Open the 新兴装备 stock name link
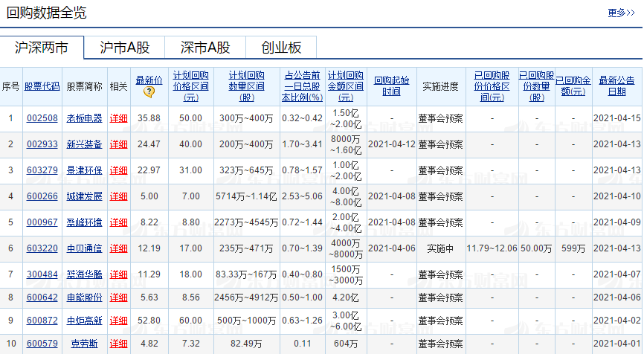 click(x=84, y=144)
